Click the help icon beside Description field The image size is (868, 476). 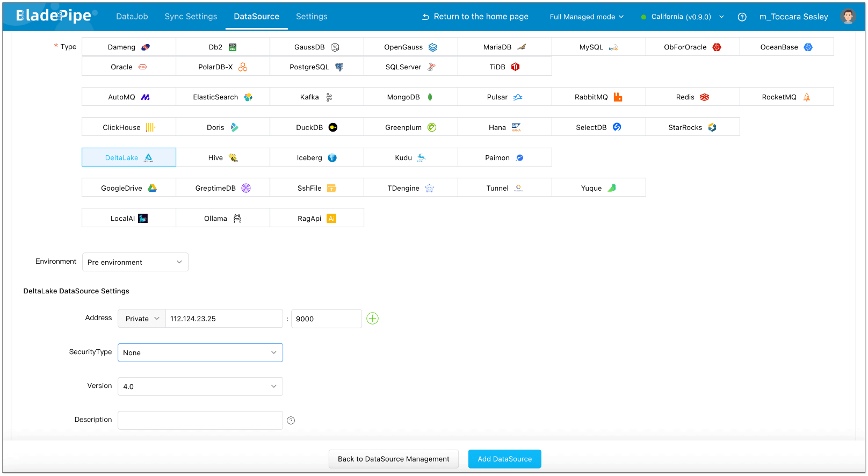coord(291,421)
